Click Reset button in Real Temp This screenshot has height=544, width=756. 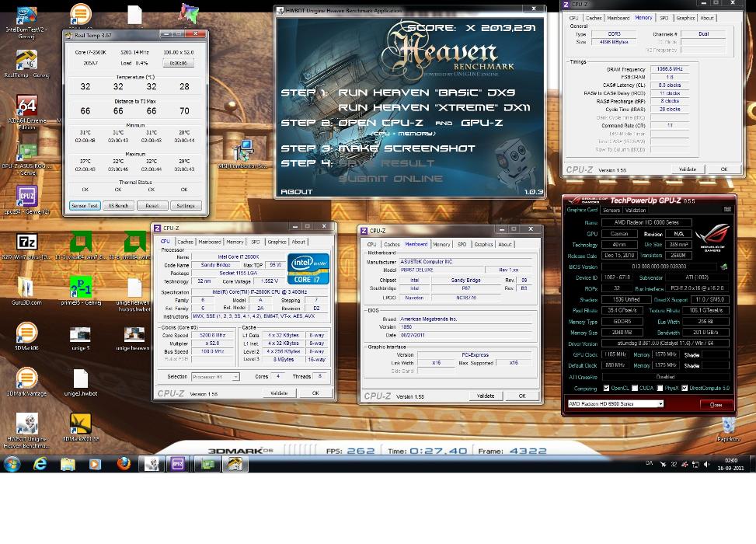pyautogui.click(x=152, y=205)
